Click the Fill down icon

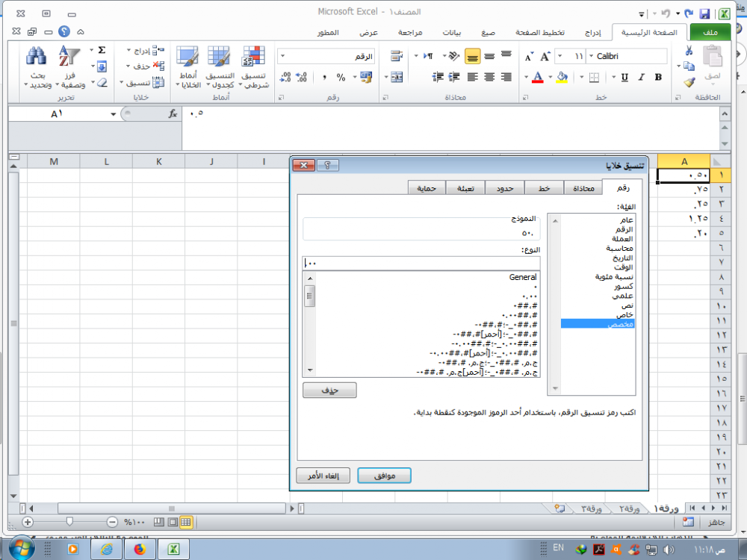pyautogui.click(x=102, y=66)
